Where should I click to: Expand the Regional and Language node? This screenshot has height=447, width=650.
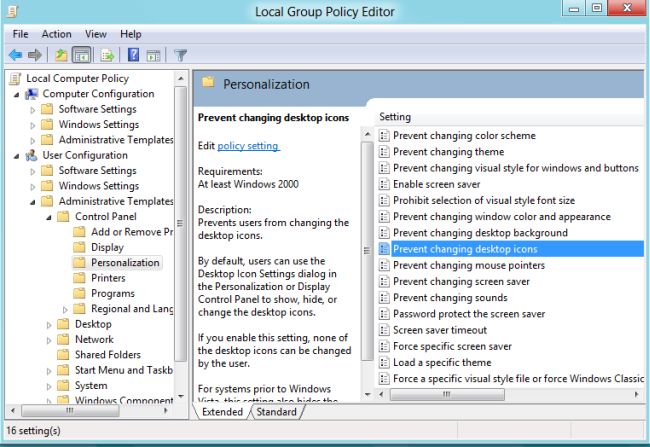click(65, 309)
